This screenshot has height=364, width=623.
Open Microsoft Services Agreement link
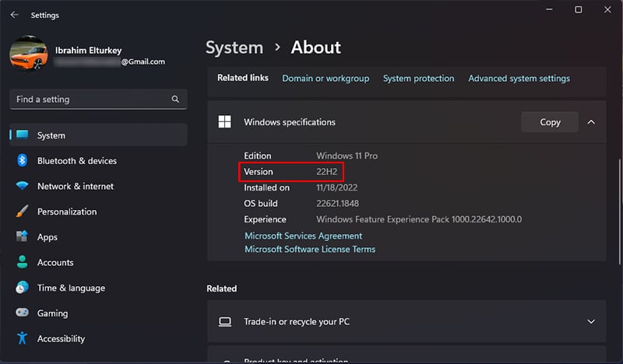pyautogui.click(x=303, y=236)
